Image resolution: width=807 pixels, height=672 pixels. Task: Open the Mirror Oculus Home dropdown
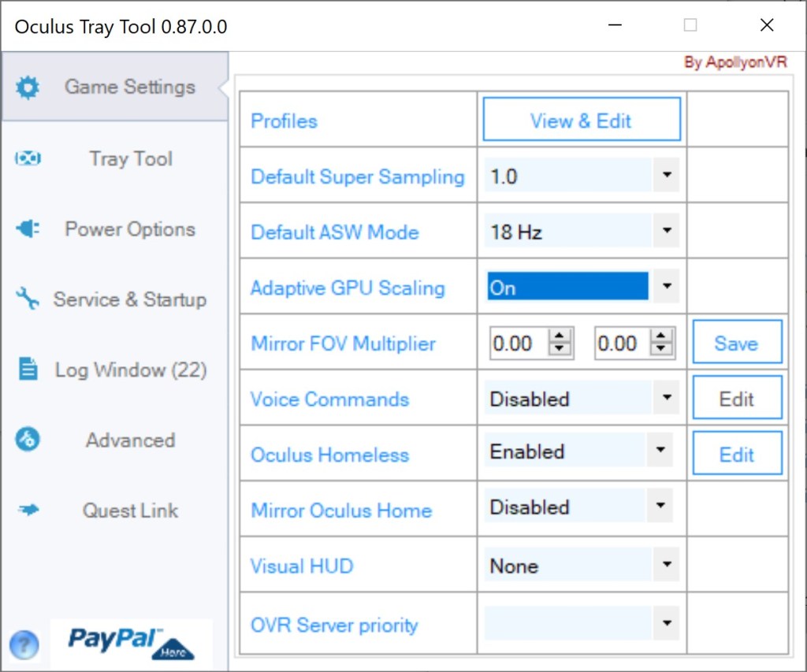click(x=660, y=507)
